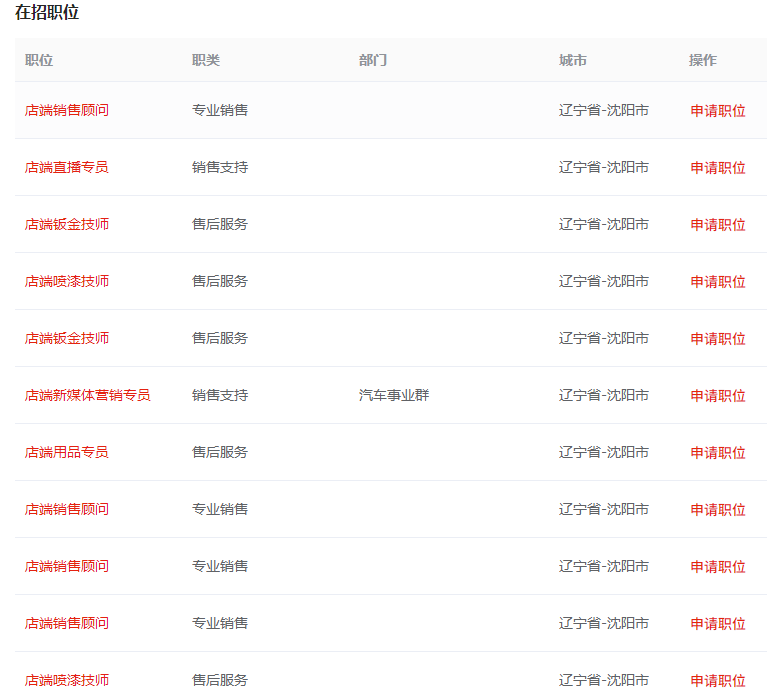Screen dimensions: 767x695
Task: Click 专业销售 in the topmost 店端销售顾问 row
Action: point(220,111)
